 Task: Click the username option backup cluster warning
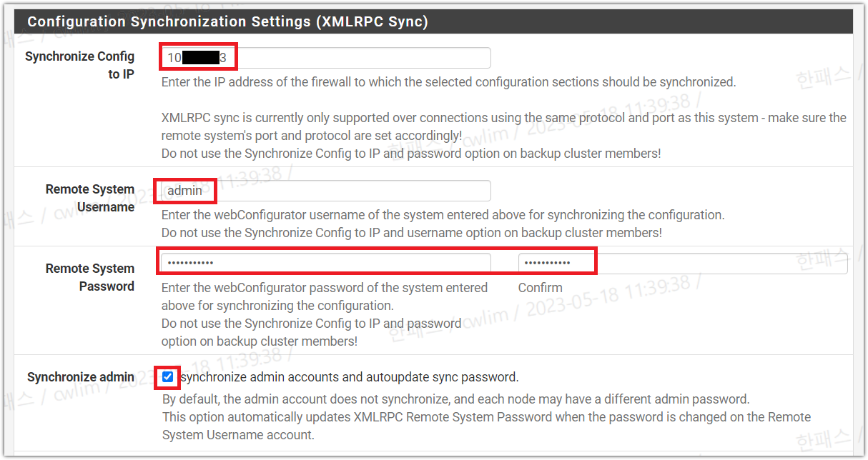pyautogui.click(x=411, y=233)
